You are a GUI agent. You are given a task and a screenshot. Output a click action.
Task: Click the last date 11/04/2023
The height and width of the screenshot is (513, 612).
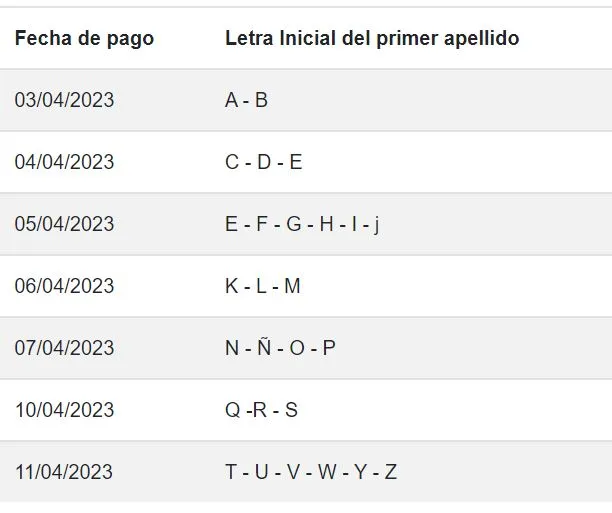(64, 472)
